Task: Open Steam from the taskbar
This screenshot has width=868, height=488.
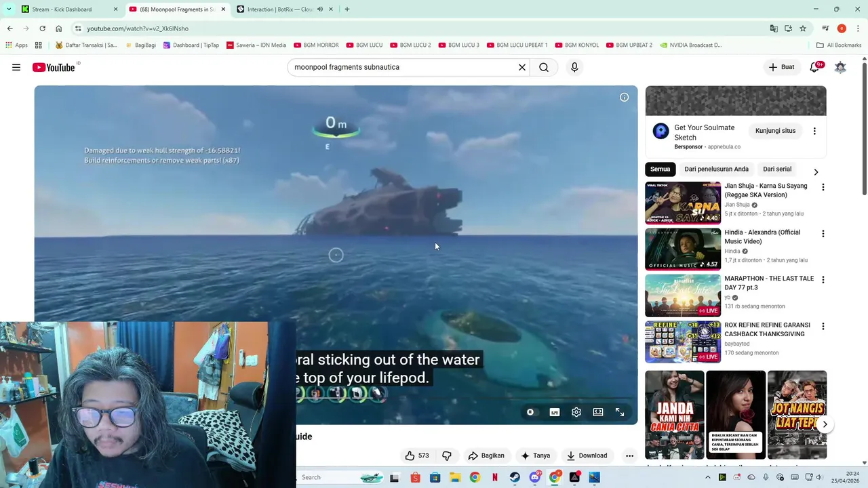Action: [x=515, y=477]
